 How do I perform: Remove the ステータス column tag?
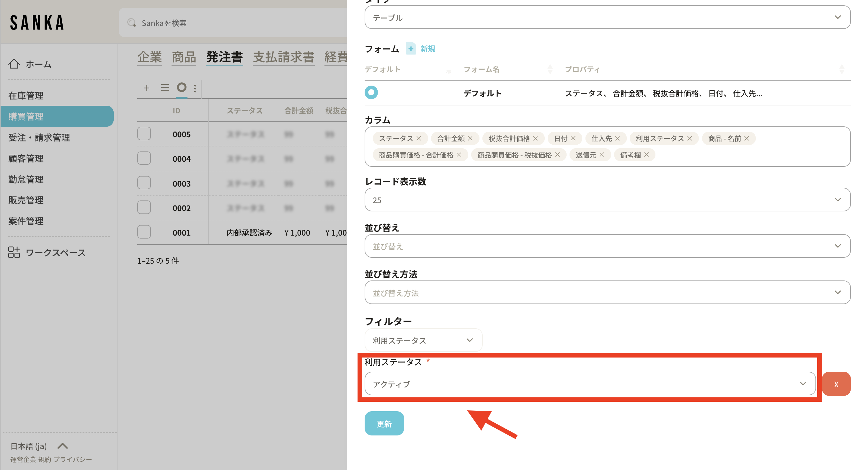[x=419, y=138]
